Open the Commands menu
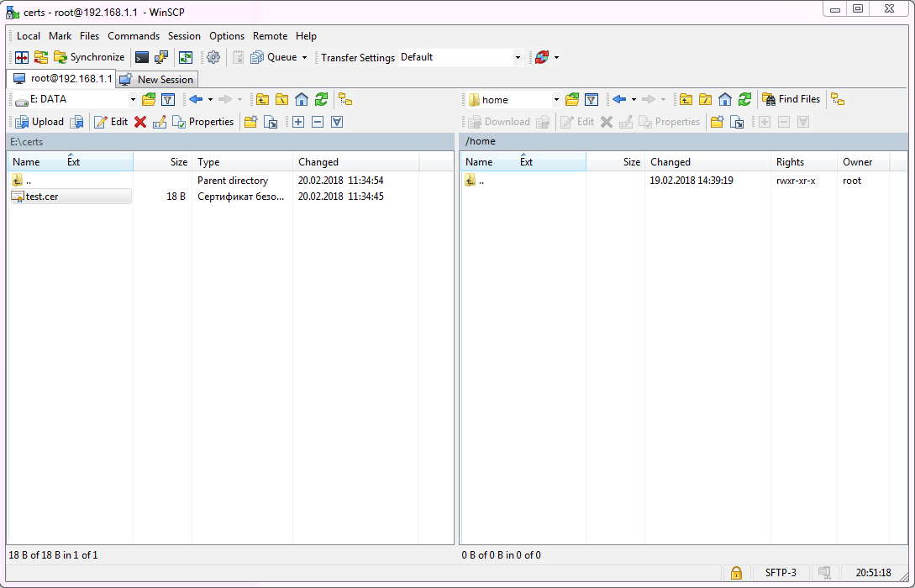This screenshot has height=588, width=915. pyautogui.click(x=134, y=36)
